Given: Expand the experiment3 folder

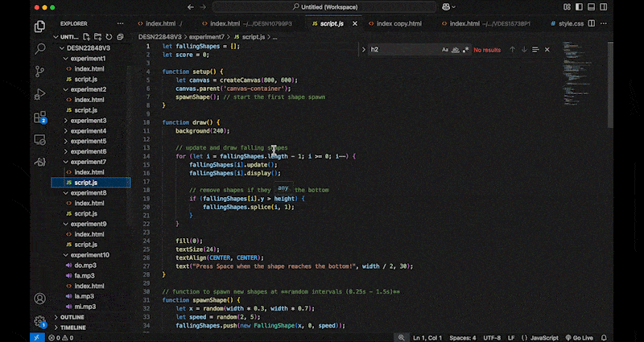Looking at the screenshot, I should [x=88, y=121].
